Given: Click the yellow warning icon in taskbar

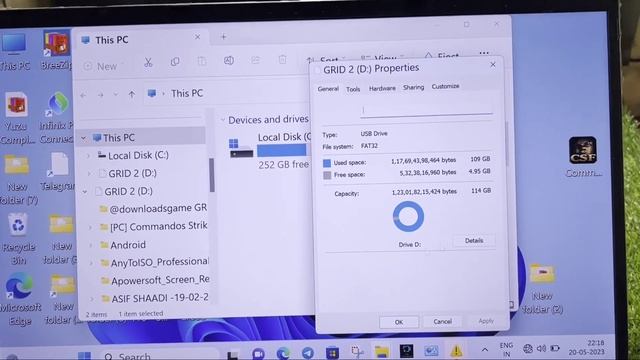Looking at the screenshot, I should pos(456,350).
